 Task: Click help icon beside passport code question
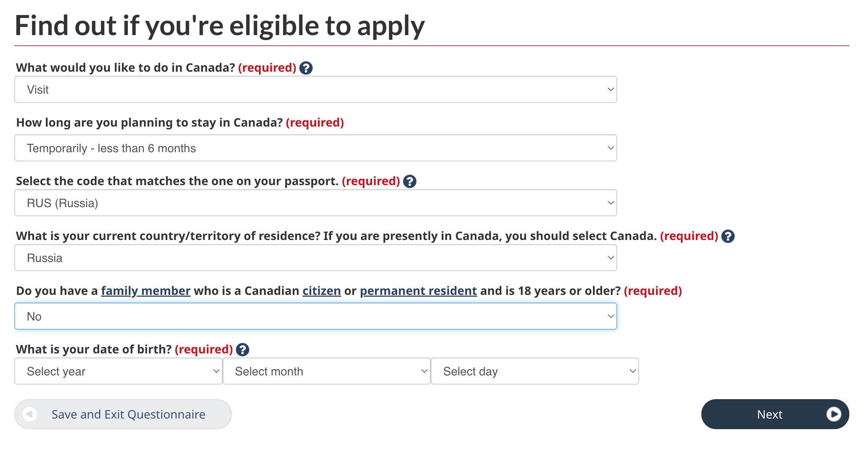point(409,181)
